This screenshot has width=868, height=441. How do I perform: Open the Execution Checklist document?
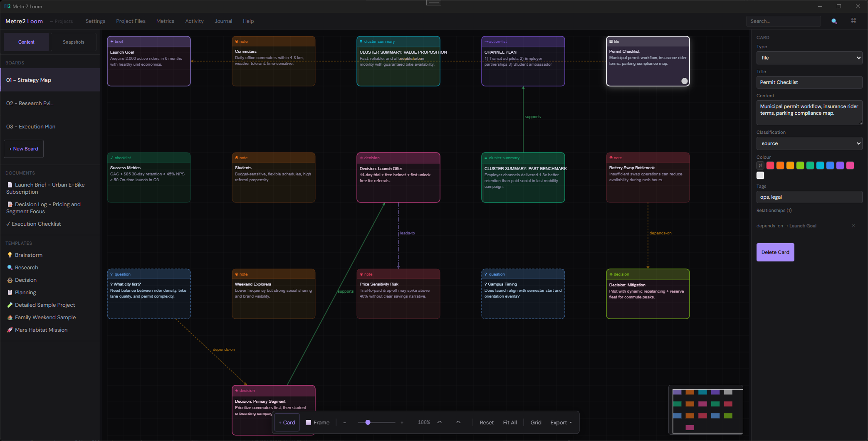pyautogui.click(x=36, y=224)
